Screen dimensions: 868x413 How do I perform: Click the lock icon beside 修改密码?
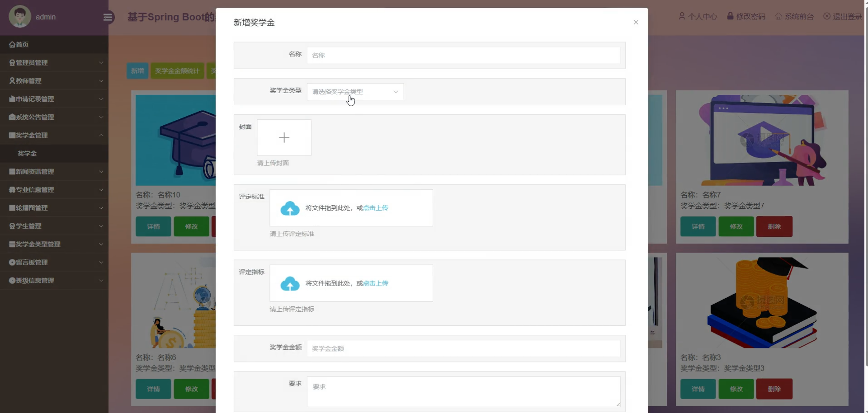pyautogui.click(x=730, y=16)
